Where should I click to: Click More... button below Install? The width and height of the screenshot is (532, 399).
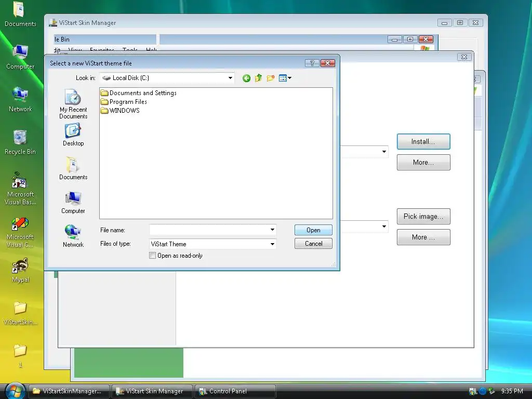tap(423, 162)
